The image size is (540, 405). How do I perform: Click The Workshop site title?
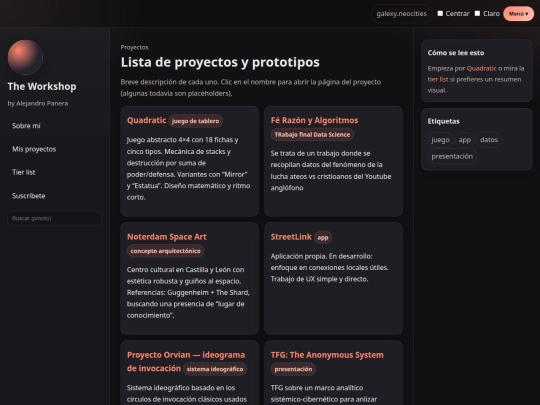coord(42,86)
